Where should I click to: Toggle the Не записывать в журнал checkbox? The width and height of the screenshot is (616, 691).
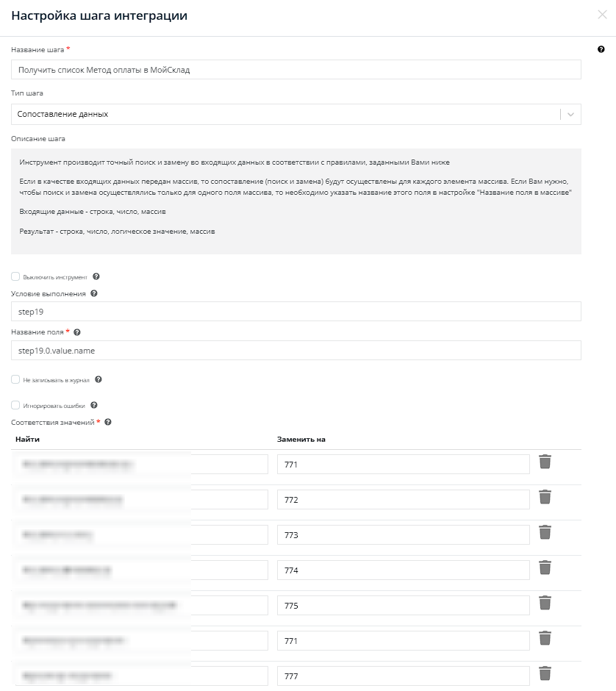click(x=15, y=380)
